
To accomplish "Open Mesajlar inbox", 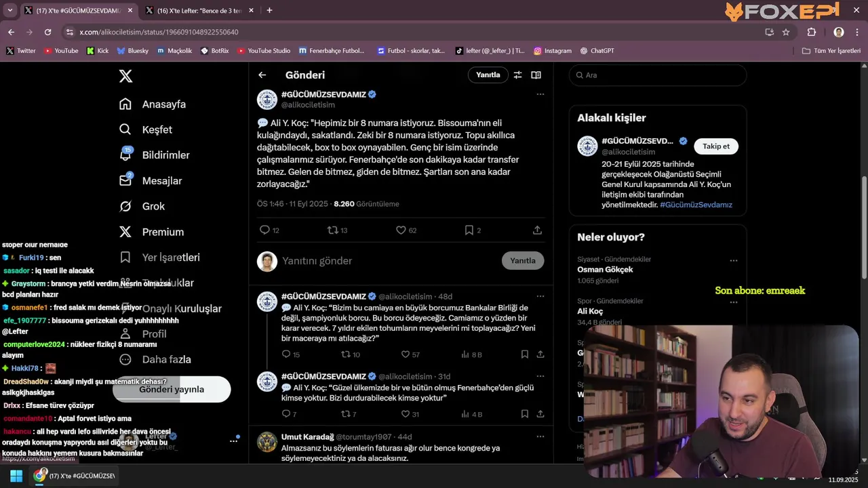I will [151, 181].
